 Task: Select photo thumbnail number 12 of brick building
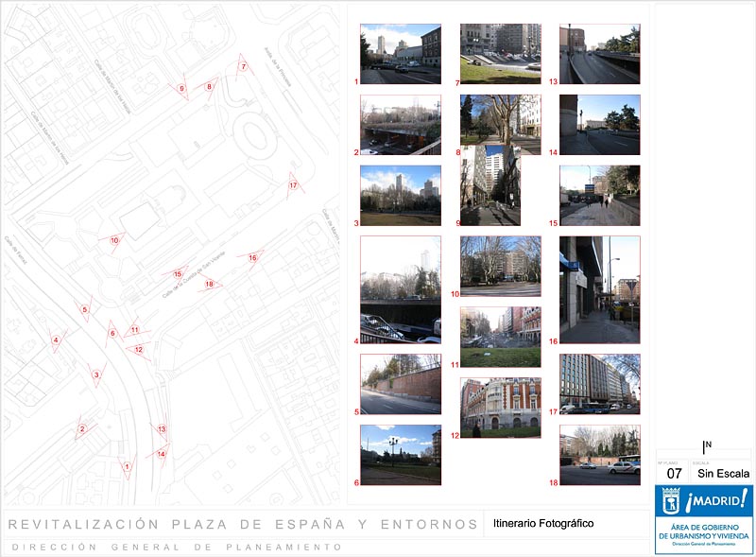(500, 408)
